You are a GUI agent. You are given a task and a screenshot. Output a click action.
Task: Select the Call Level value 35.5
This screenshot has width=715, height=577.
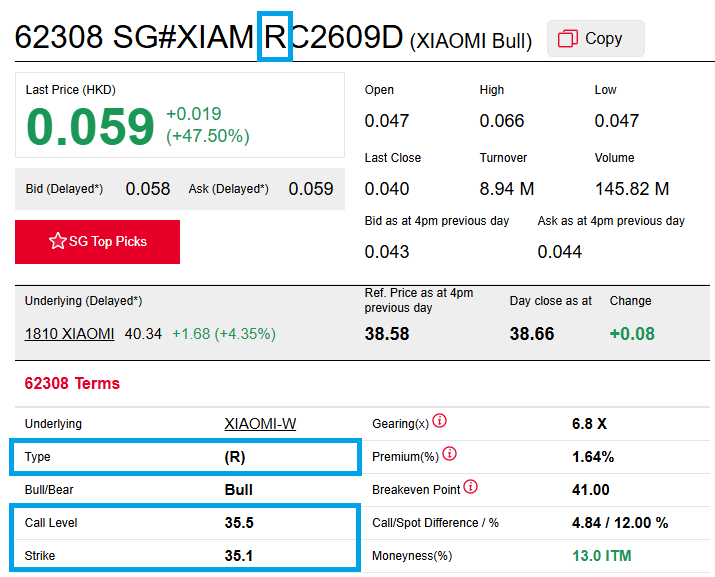239,523
